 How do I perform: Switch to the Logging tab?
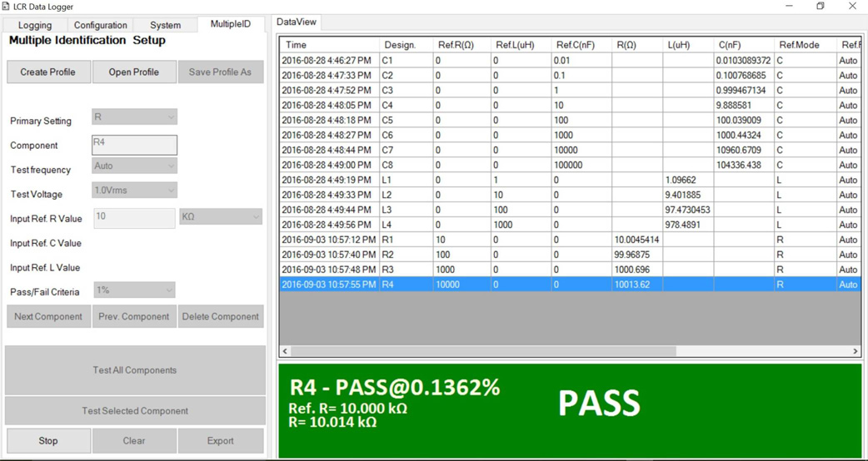pos(35,25)
